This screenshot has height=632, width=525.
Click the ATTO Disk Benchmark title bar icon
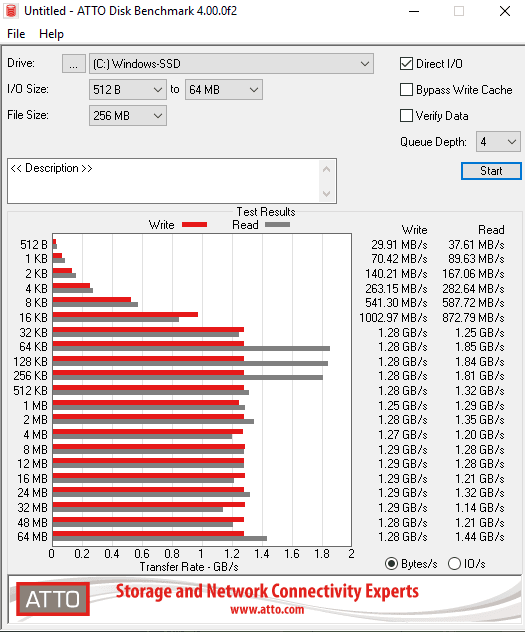pyautogui.click(x=11, y=11)
